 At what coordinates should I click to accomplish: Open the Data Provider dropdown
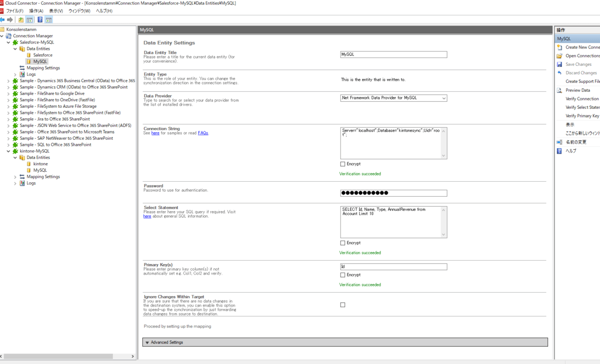pyautogui.click(x=444, y=98)
